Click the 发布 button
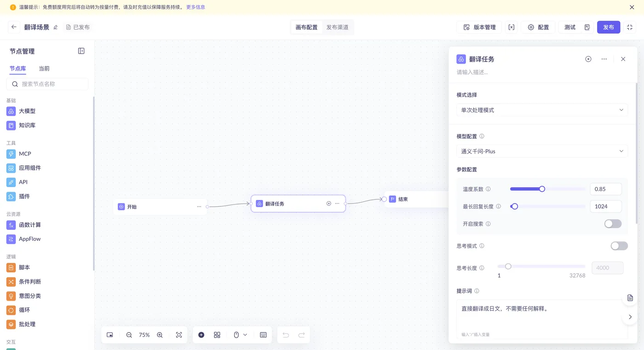Viewport: 644px width, 350px height. 609,27
